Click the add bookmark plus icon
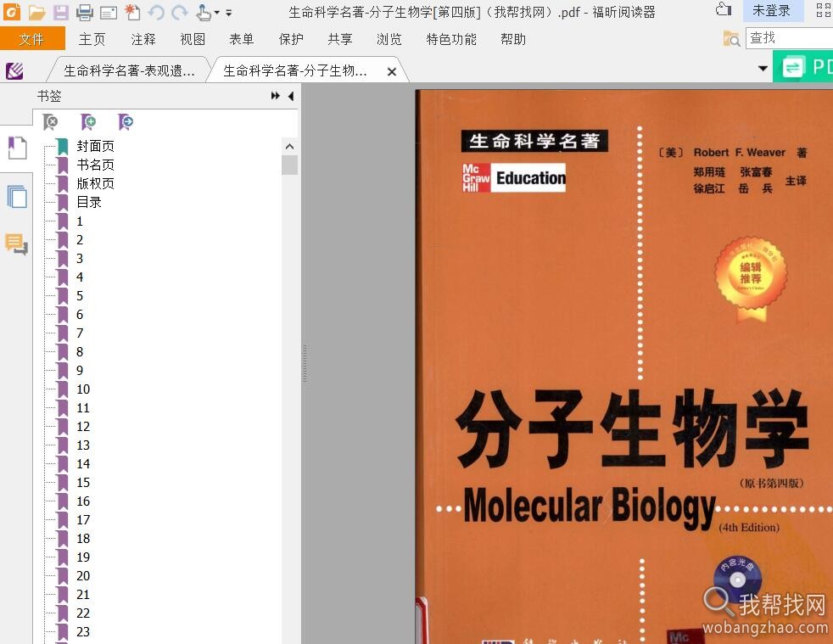Screen dimensions: 833x644 click(87, 121)
